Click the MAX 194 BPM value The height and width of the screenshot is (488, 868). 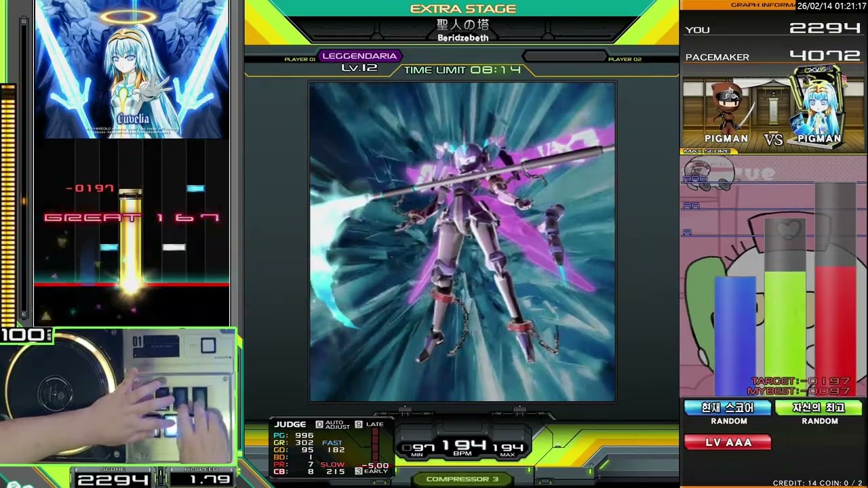pyautogui.click(x=508, y=449)
